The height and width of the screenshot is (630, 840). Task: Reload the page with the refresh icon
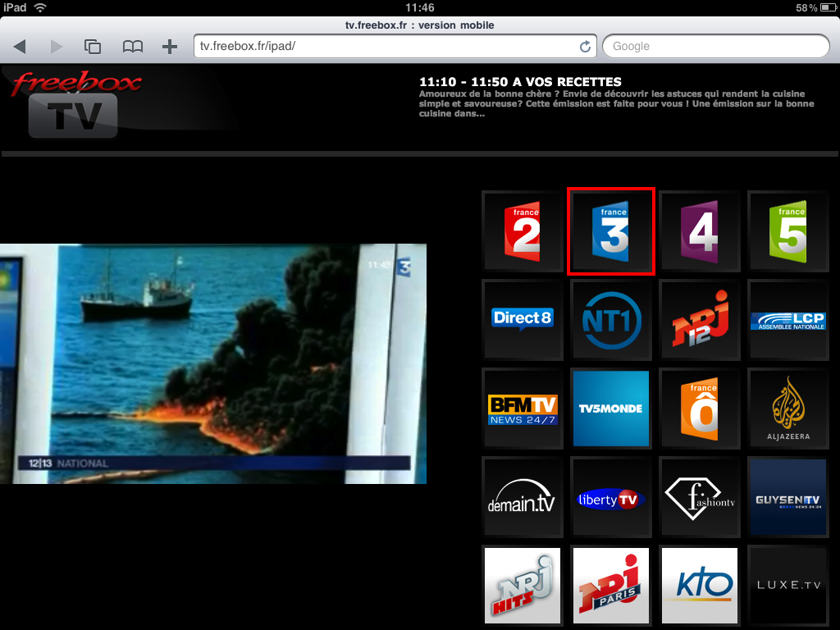coord(585,47)
